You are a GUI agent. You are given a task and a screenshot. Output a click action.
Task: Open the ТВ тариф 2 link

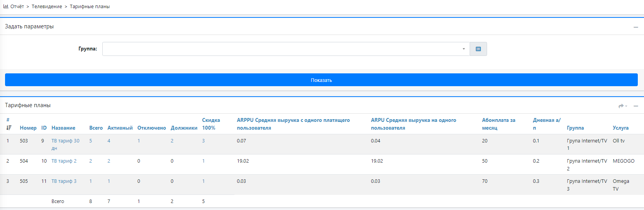64,161
